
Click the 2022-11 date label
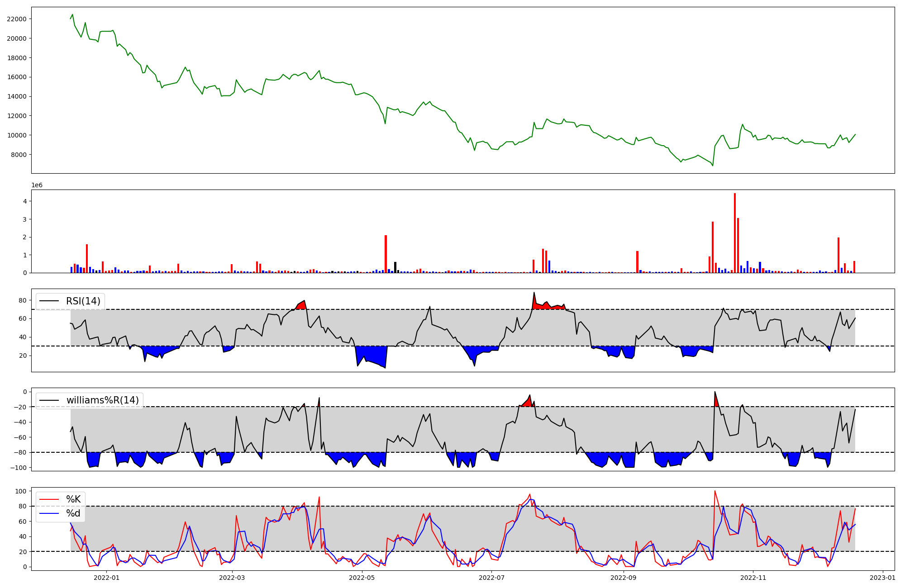pos(753,578)
